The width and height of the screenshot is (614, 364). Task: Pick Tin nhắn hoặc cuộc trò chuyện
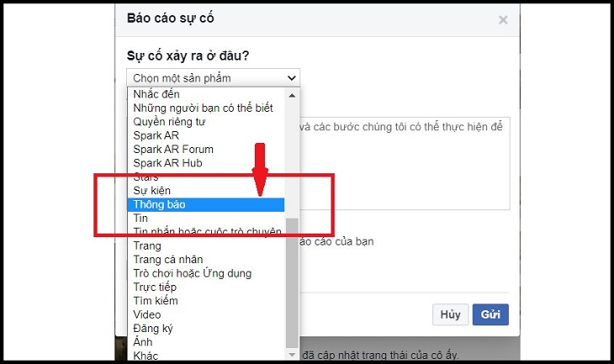(x=206, y=232)
